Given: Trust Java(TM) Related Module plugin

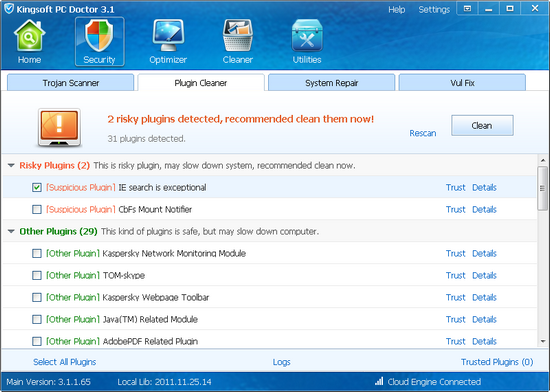Looking at the screenshot, I should pyautogui.click(x=456, y=319).
